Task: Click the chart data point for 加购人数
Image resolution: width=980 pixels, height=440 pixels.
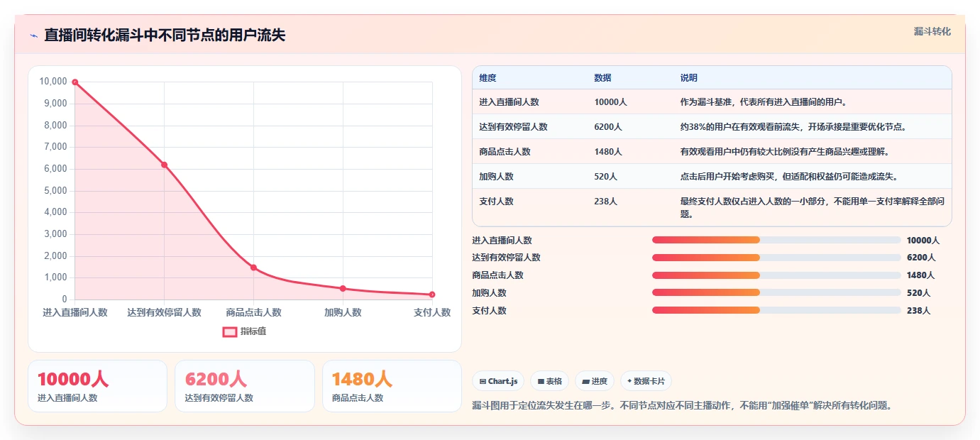Action: tap(343, 288)
